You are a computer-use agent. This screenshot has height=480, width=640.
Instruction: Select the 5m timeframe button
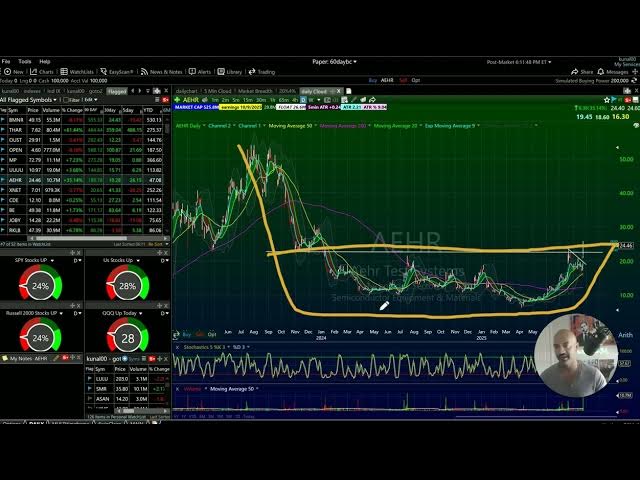click(236, 100)
